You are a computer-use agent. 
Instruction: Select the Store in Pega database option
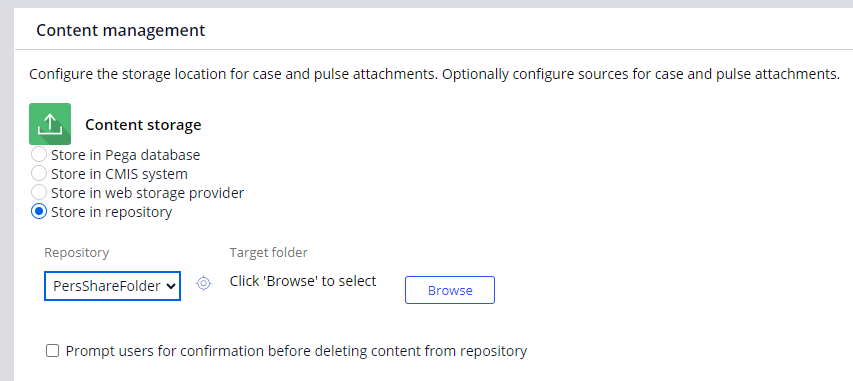39,155
